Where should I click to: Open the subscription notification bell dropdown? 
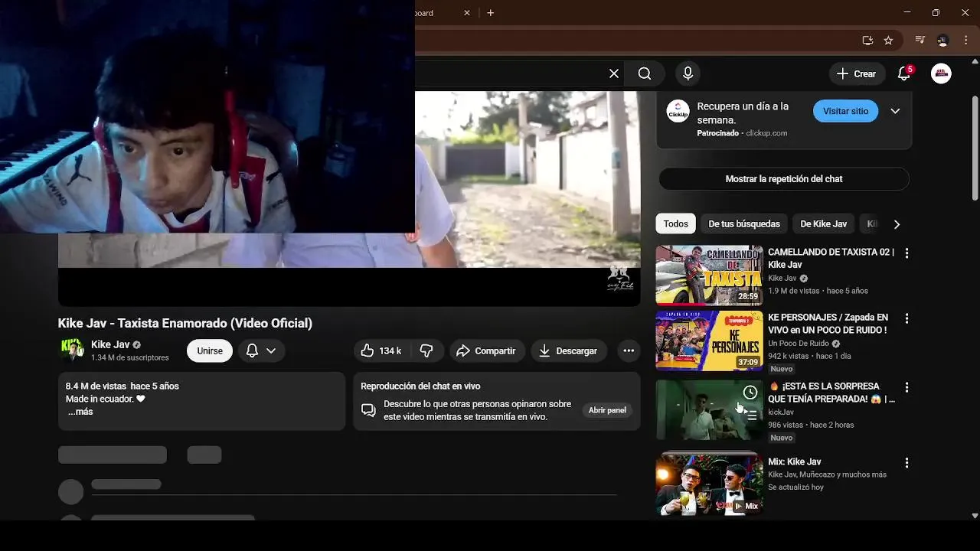tap(261, 350)
